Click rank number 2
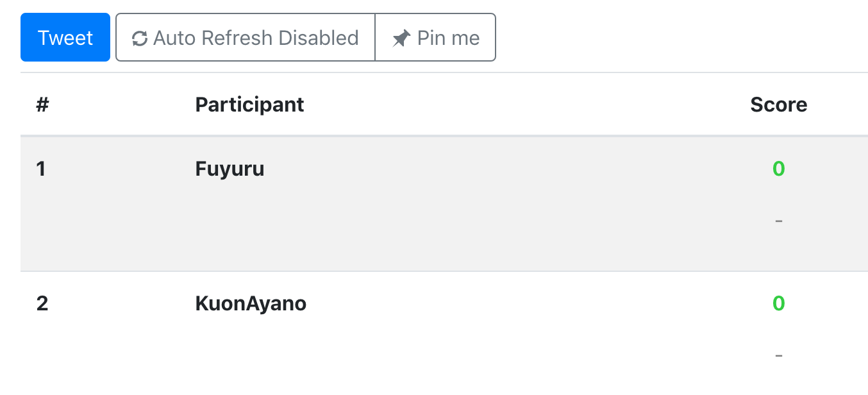This screenshot has width=868, height=395. (42, 303)
